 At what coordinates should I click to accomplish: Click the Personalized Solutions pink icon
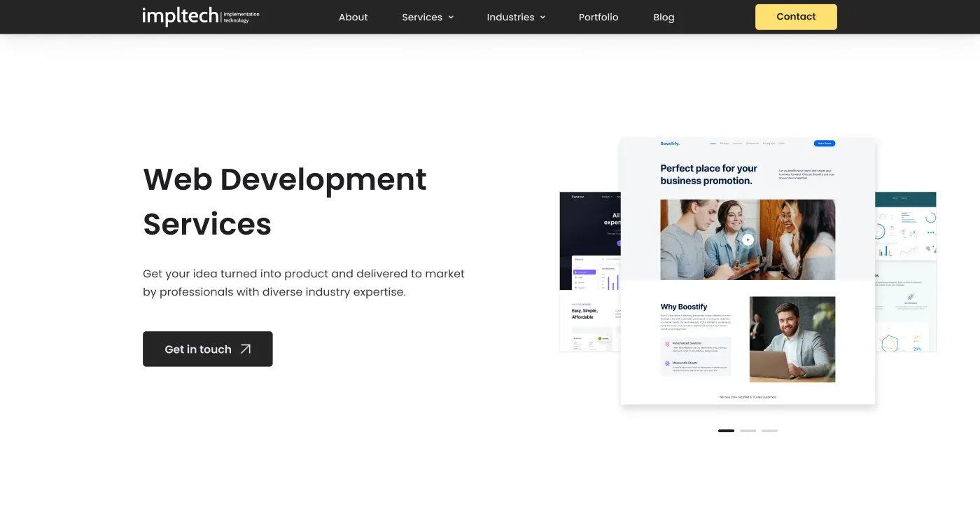pyautogui.click(x=666, y=344)
